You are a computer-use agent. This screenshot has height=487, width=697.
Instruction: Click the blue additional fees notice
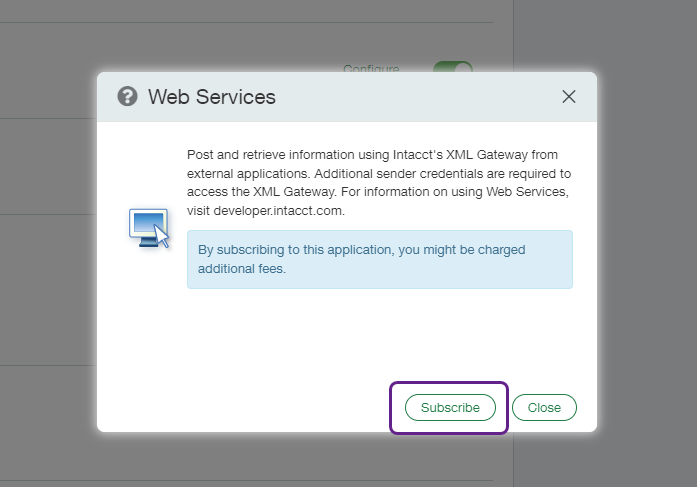pos(379,259)
